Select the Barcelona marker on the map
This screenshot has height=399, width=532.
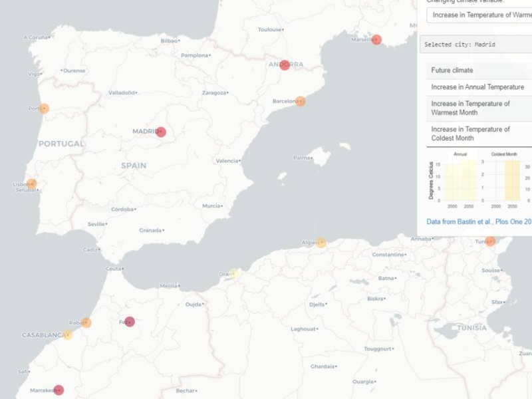[300, 102]
